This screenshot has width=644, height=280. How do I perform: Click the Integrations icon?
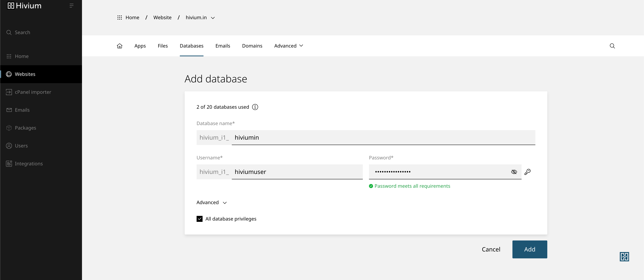click(x=9, y=164)
